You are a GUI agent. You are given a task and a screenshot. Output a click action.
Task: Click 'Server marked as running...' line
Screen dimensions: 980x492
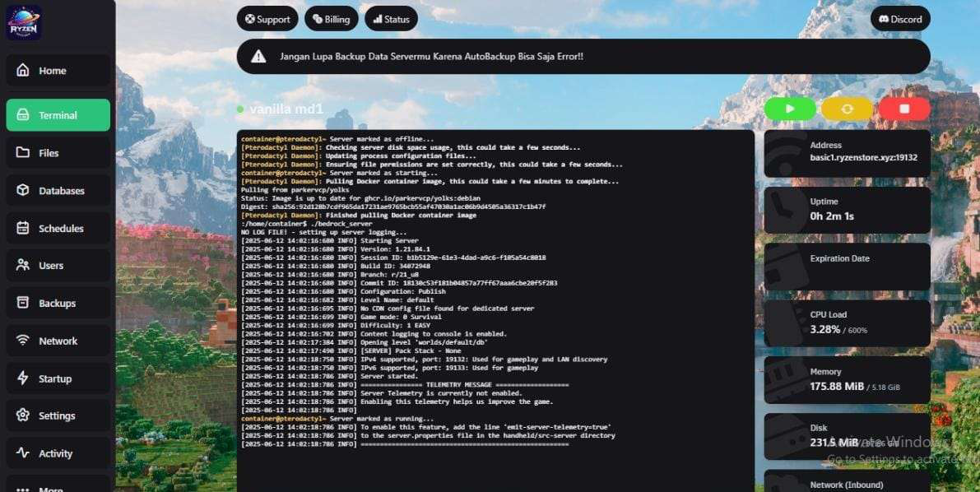337,419
